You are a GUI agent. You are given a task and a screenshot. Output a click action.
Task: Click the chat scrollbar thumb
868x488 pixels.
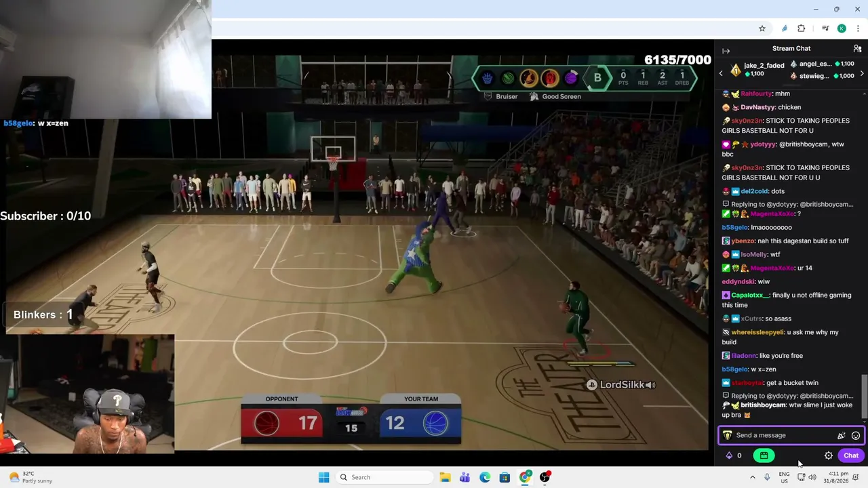tap(864, 396)
